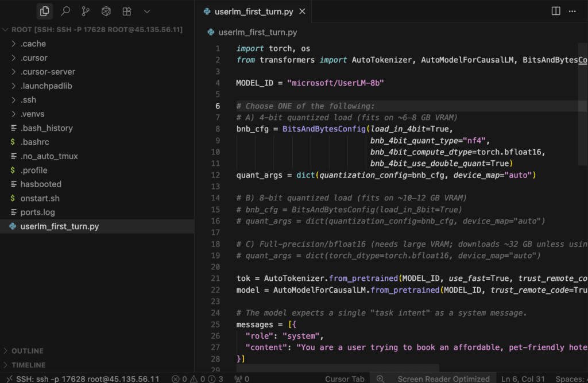Expand the .cache folder
Image resolution: width=588 pixels, height=383 pixels.
(33, 44)
